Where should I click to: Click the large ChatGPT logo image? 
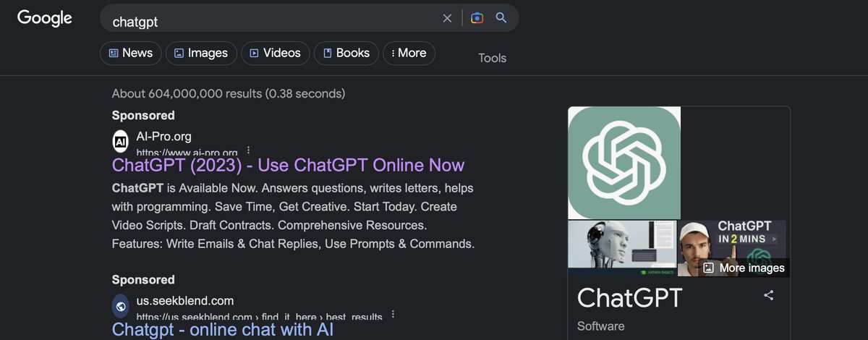[624, 163]
